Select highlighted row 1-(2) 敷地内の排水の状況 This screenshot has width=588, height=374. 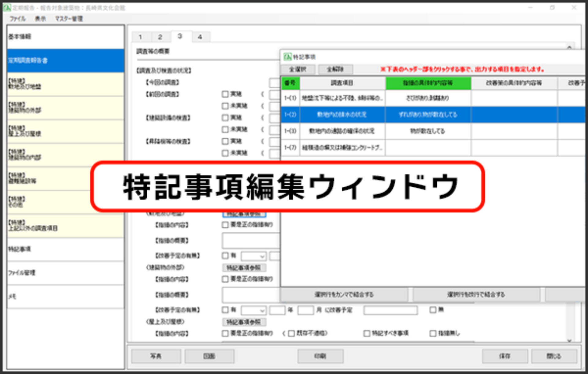pyautogui.click(x=433, y=114)
